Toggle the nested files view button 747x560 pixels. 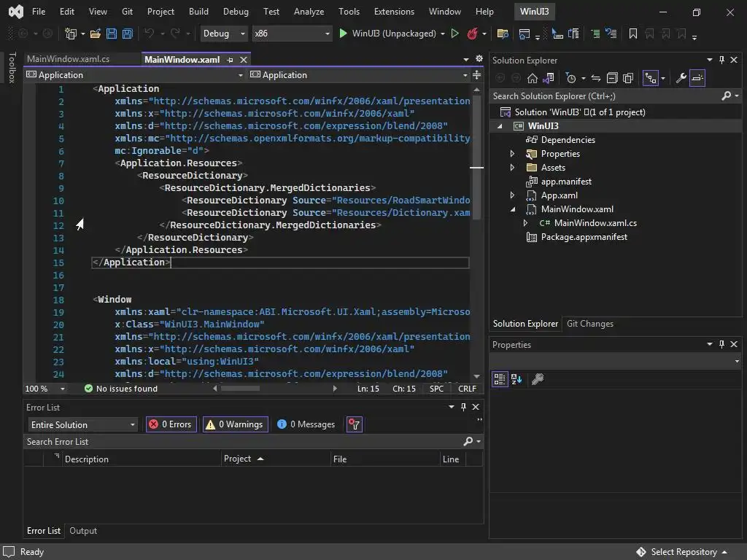click(651, 78)
